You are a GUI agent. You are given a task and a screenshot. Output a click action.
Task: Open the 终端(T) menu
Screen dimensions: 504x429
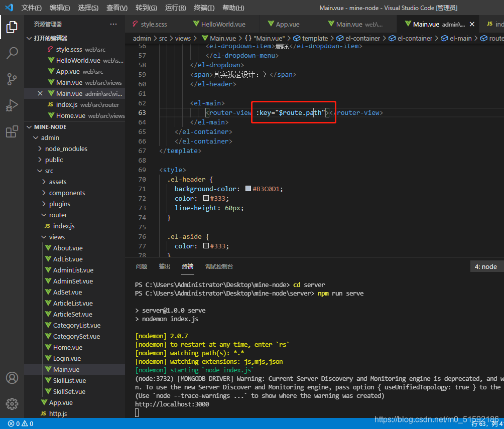(x=204, y=8)
